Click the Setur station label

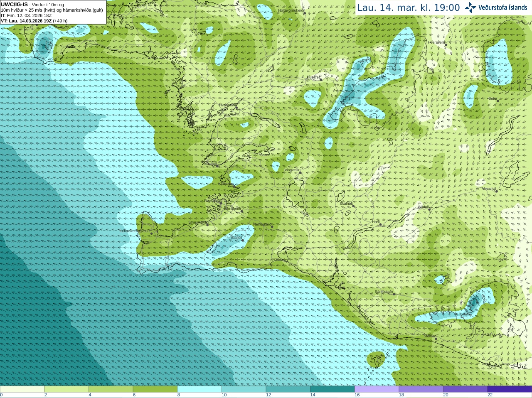tap(493, 99)
